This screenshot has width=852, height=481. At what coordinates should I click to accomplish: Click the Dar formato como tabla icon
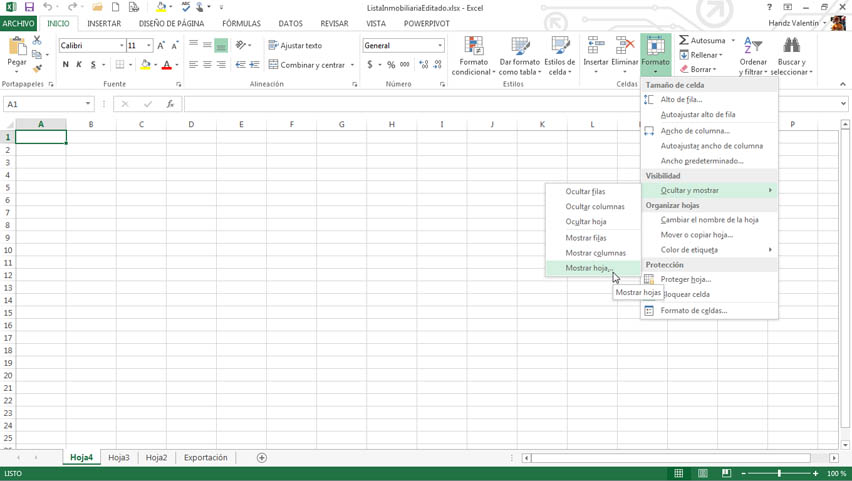coord(519,47)
